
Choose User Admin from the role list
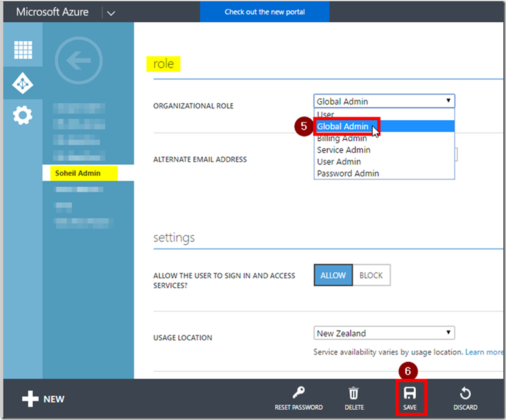[x=384, y=161]
